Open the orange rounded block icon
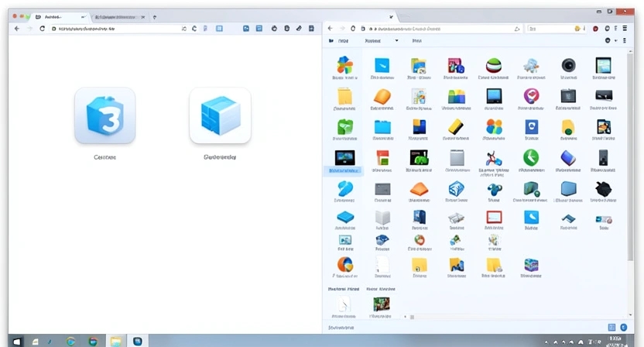 pyautogui.click(x=382, y=97)
